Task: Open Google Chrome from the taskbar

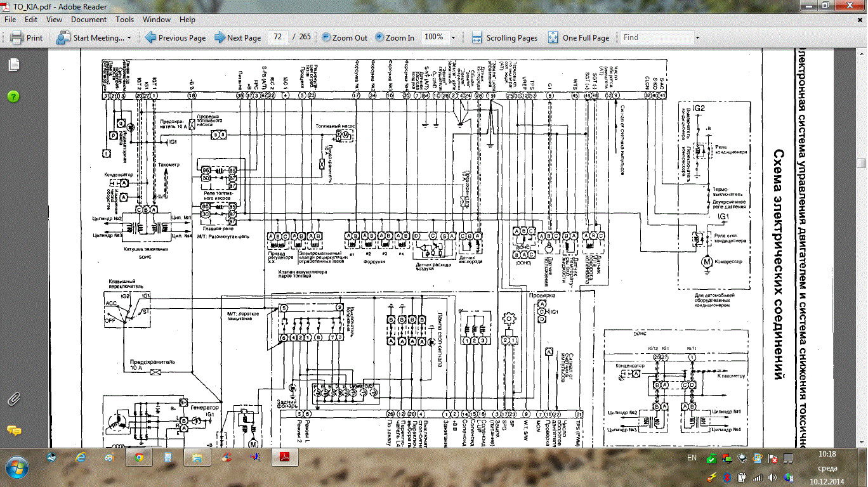Action: 138,458
